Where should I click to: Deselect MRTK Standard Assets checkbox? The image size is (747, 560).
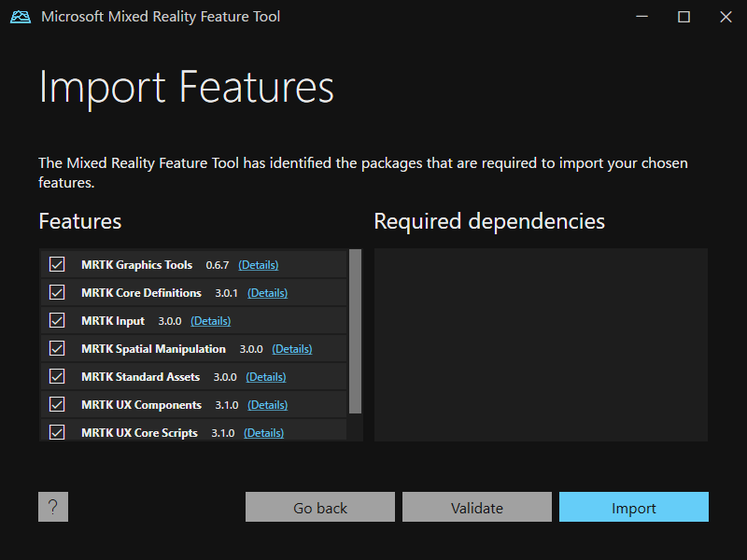(x=57, y=377)
